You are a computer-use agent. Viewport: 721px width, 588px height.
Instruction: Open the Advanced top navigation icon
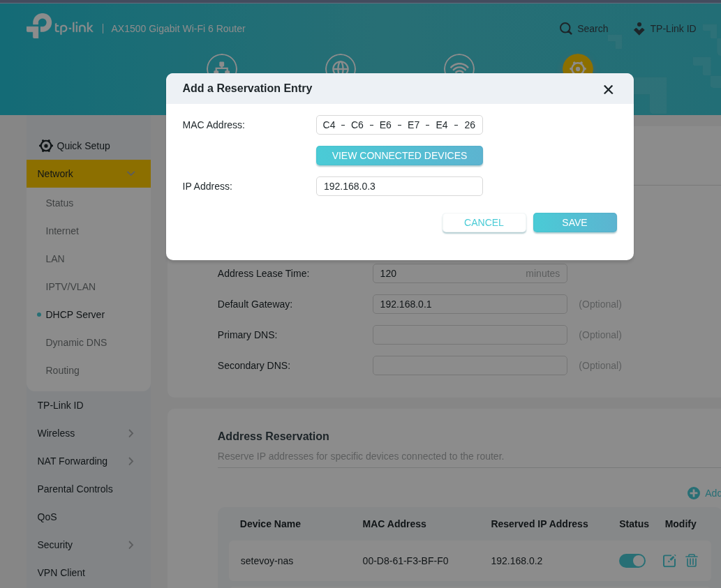tap(577, 68)
